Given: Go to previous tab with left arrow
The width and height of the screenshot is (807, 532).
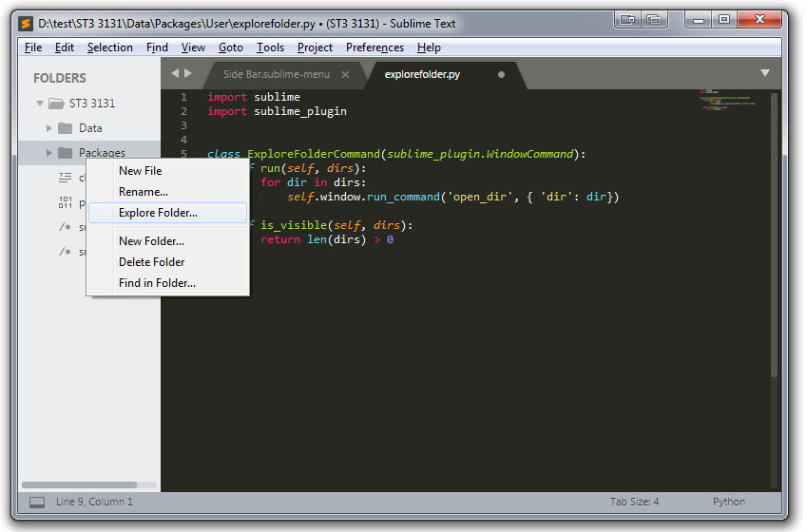Looking at the screenshot, I should click(x=175, y=73).
